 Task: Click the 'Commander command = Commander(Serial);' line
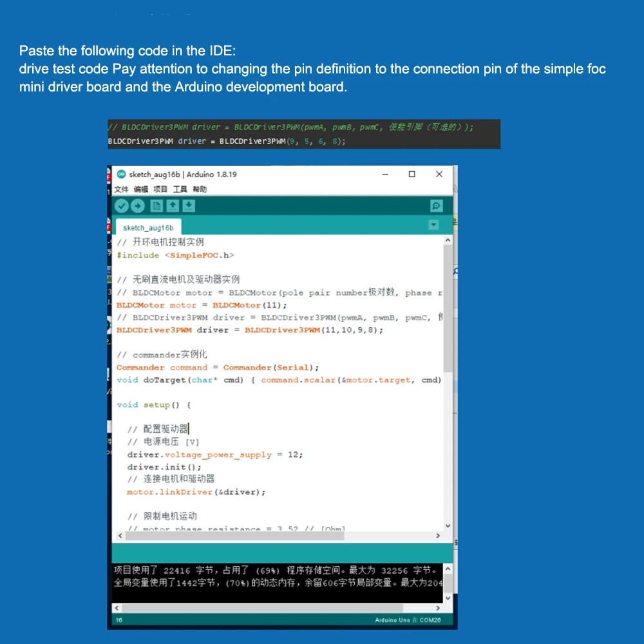click(218, 368)
